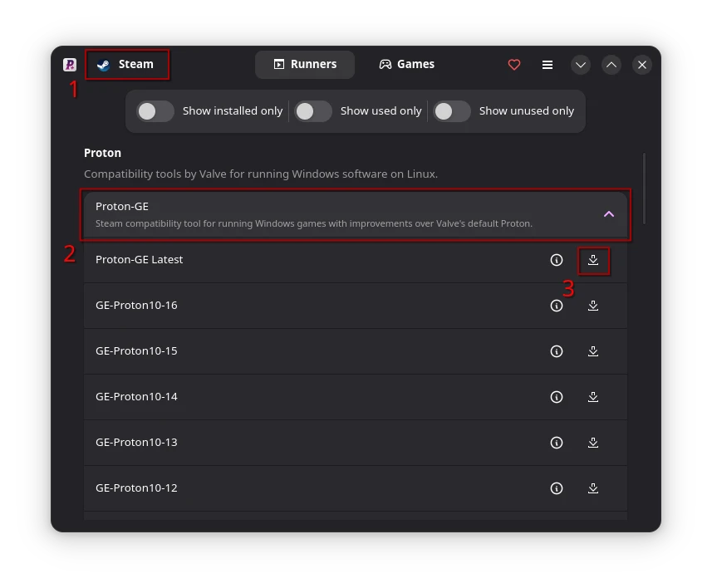Image resolution: width=712 pixels, height=588 pixels.
Task: Click the chevron-down window control
Action: 581,64
